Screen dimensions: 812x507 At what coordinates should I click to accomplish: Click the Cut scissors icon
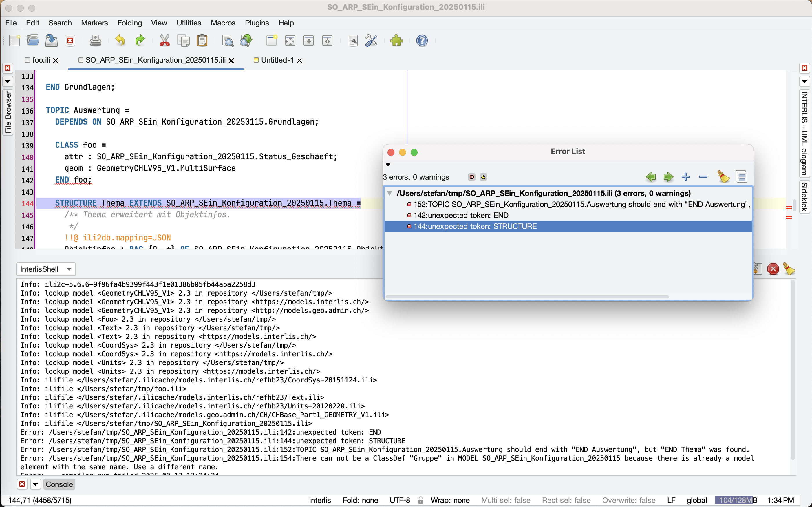click(x=164, y=41)
